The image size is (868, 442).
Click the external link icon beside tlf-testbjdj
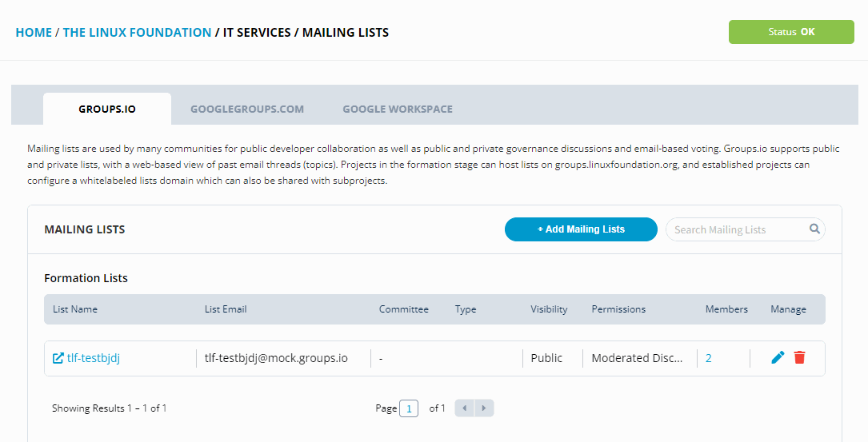(x=58, y=358)
